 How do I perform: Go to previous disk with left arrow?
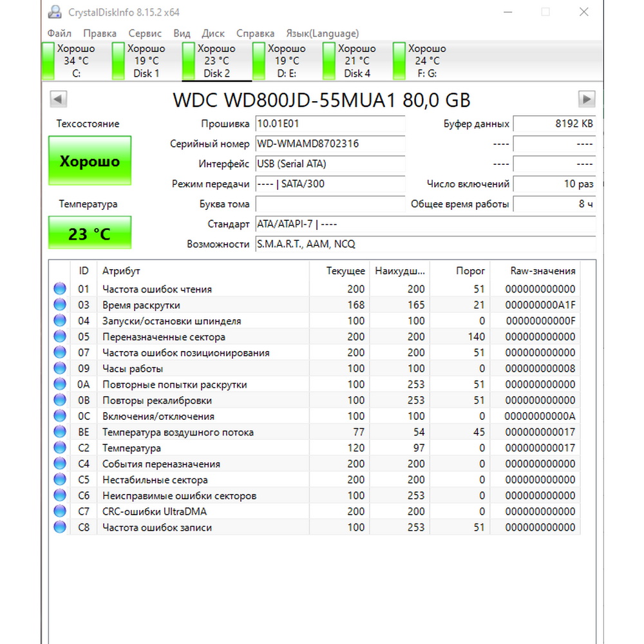coord(58,99)
